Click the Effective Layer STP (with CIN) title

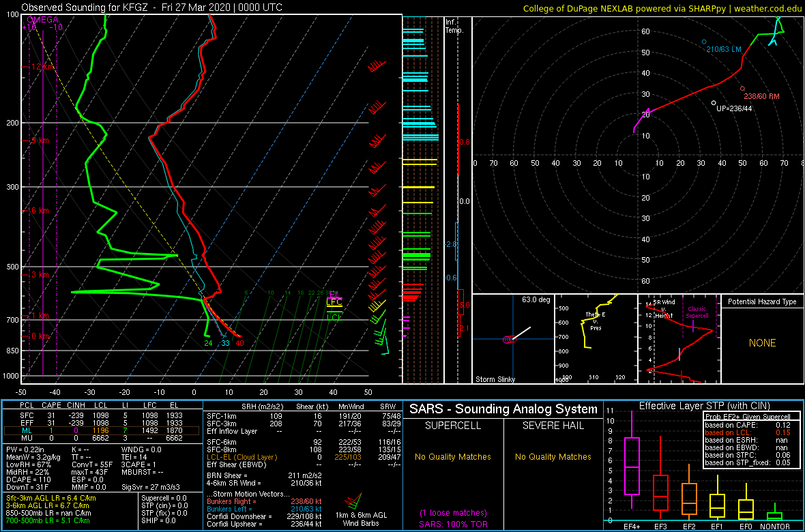click(703, 407)
